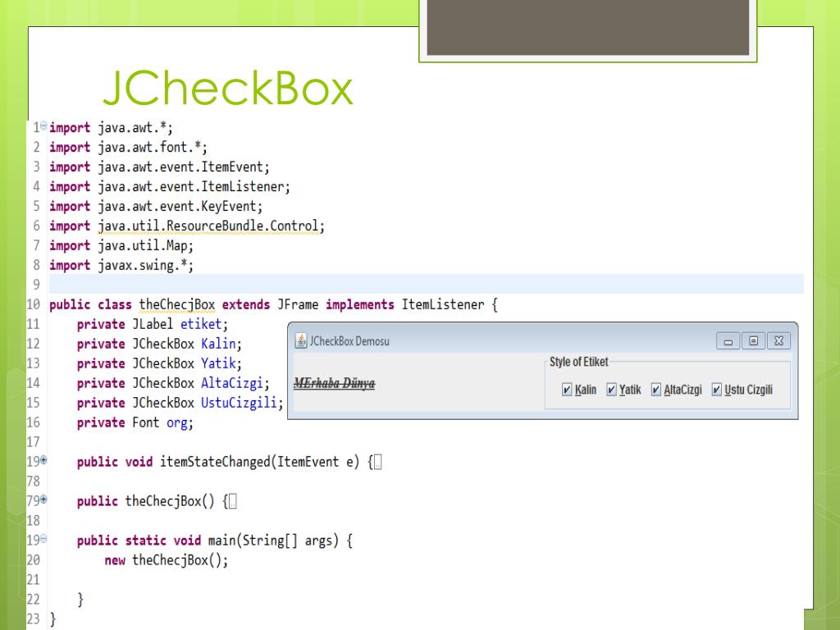Image resolution: width=840 pixels, height=630 pixels.
Task: Click 'ItemListener' in the class declaration
Action: coord(442,305)
